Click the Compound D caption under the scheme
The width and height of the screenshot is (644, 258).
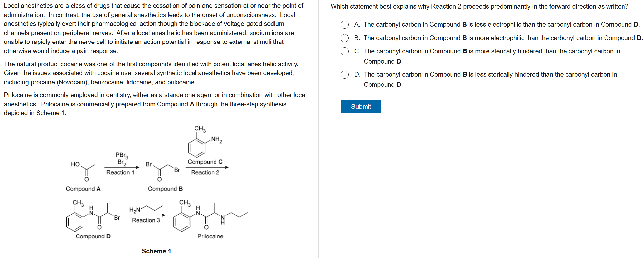(x=93, y=236)
